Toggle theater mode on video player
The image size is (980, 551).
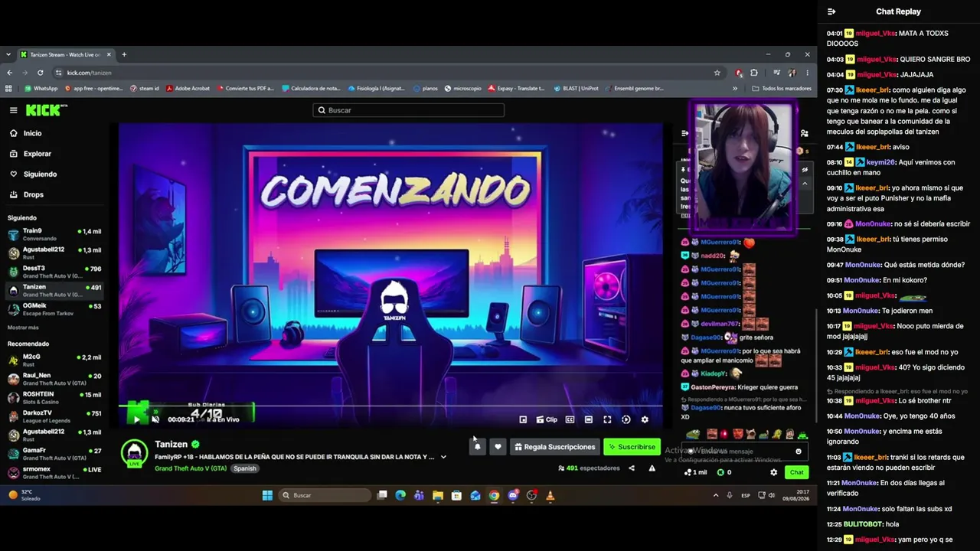pyautogui.click(x=588, y=419)
